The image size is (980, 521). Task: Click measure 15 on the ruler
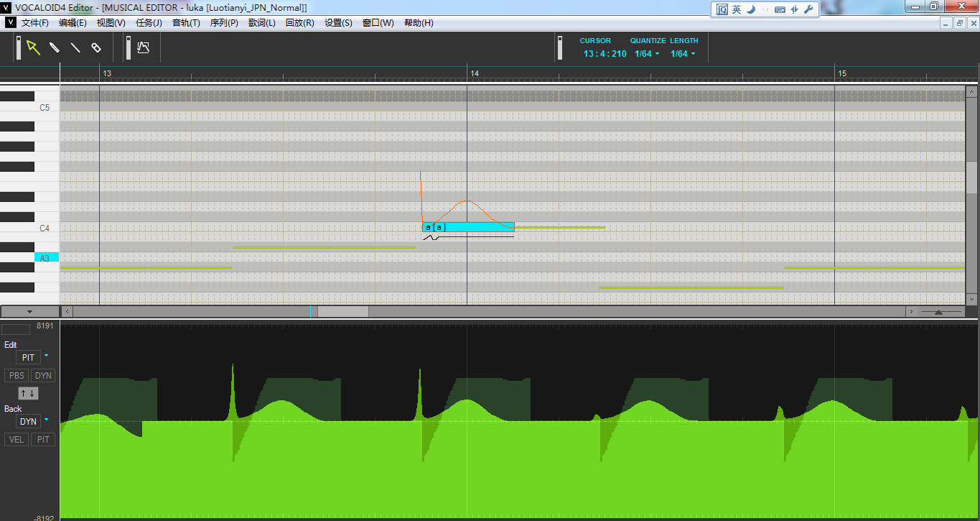[x=843, y=74]
